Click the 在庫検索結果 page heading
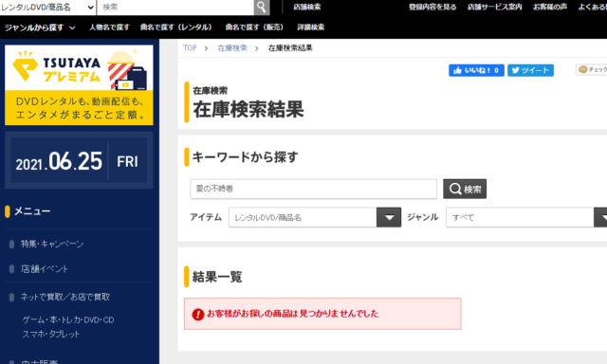607x364 pixels. (x=248, y=109)
